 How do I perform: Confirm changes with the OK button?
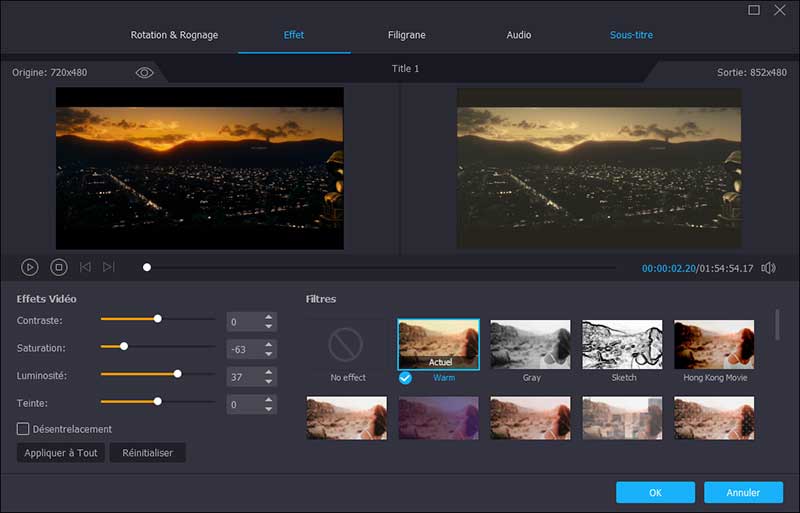coord(655,492)
